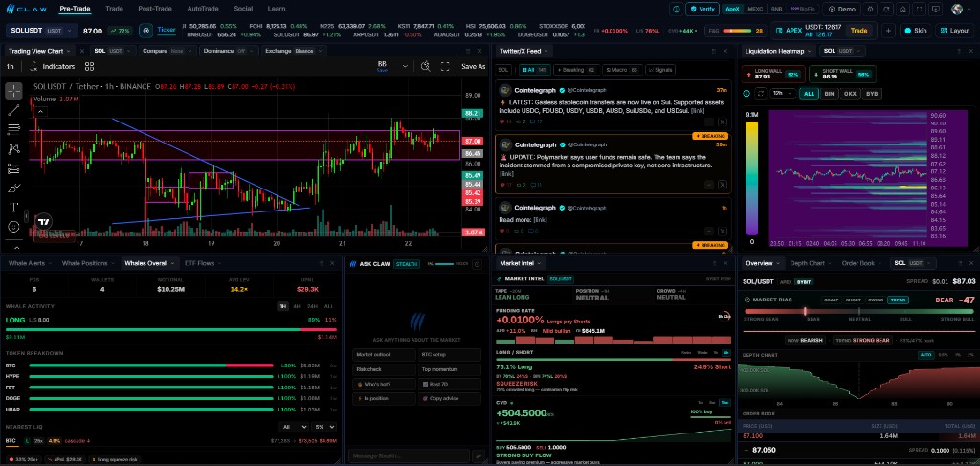Select 1H whale activity timeframe
This screenshot has width=980, height=466.
283,306
